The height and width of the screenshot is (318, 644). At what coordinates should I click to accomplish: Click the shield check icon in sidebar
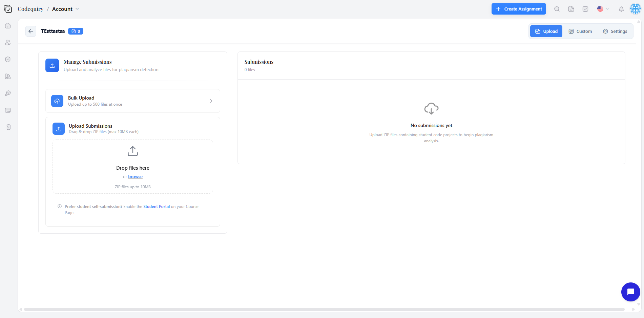tap(8, 59)
